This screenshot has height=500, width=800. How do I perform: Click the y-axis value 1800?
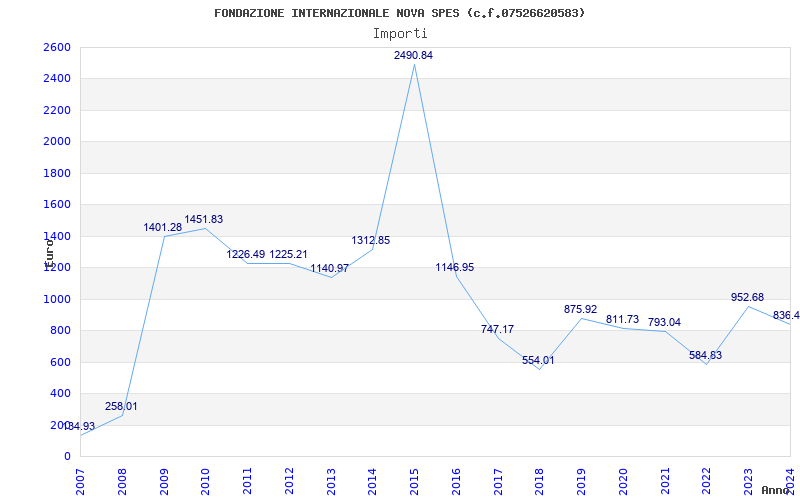pyautogui.click(x=57, y=173)
